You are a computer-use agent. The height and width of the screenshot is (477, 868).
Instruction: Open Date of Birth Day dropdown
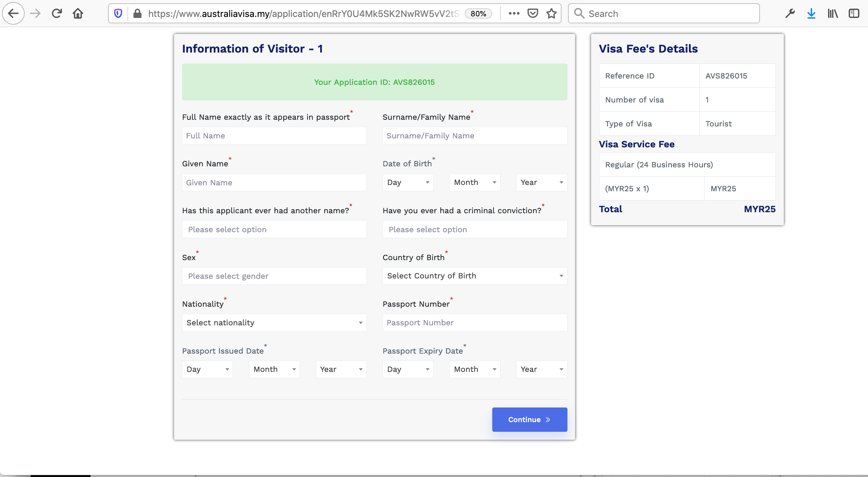click(x=408, y=183)
